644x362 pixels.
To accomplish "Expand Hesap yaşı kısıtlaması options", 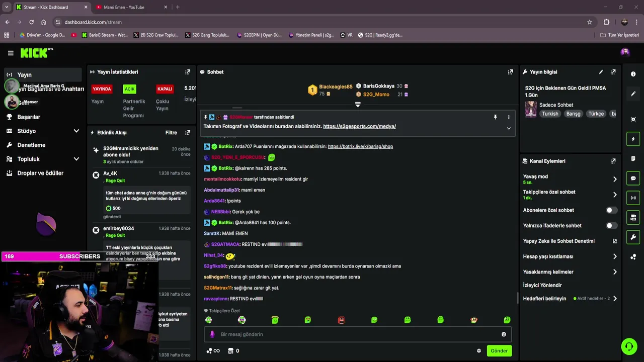I will pyautogui.click(x=615, y=256).
